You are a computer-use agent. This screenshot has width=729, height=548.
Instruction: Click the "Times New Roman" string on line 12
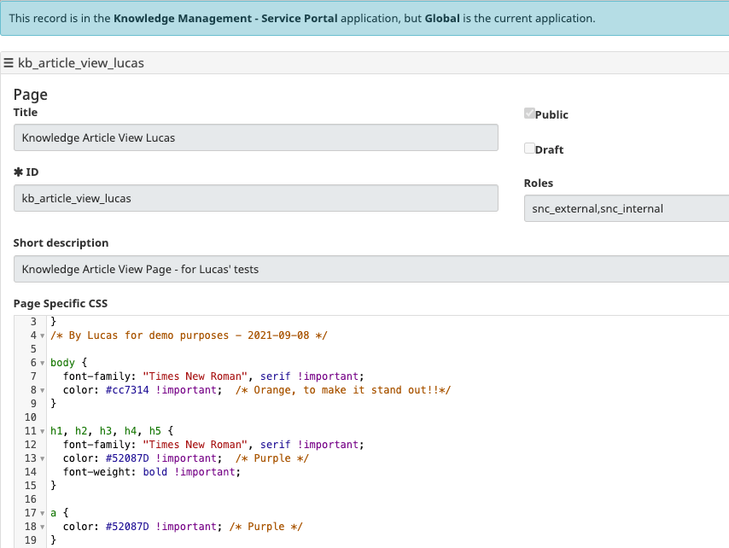195,444
